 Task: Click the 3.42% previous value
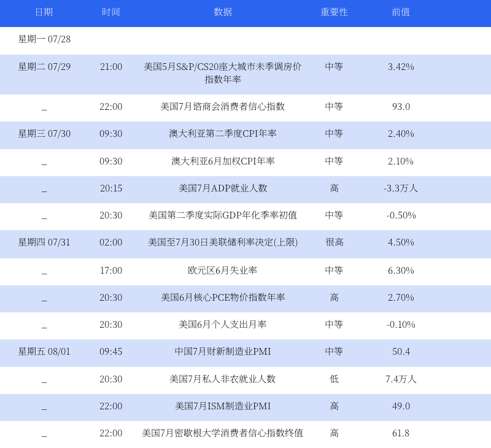(x=401, y=67)
